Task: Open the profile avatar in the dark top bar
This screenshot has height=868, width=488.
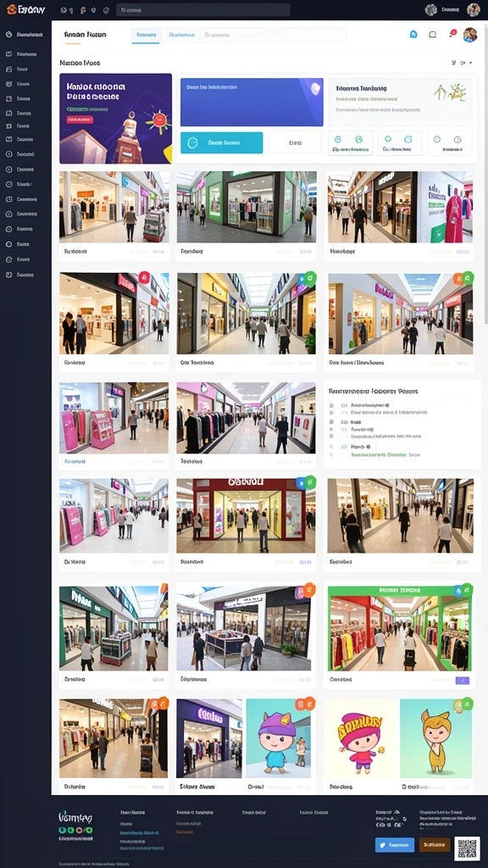Action: click(x=473, y=9)
